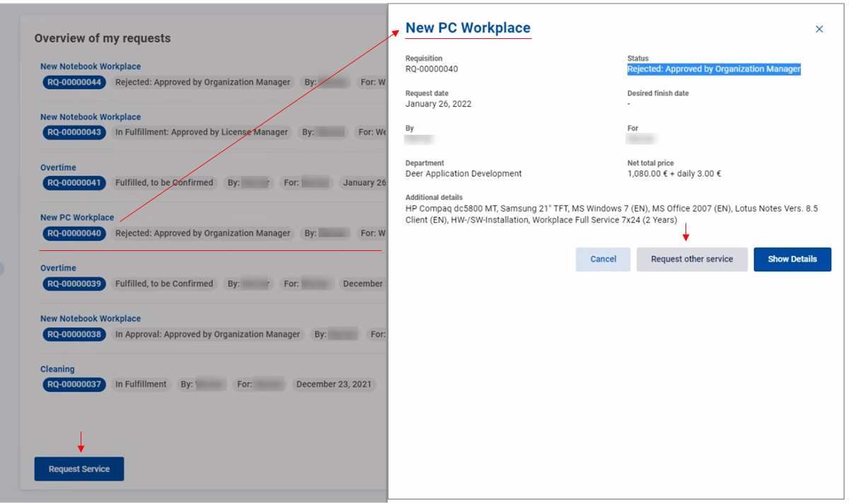Click the Cancel button

point(603,259)
